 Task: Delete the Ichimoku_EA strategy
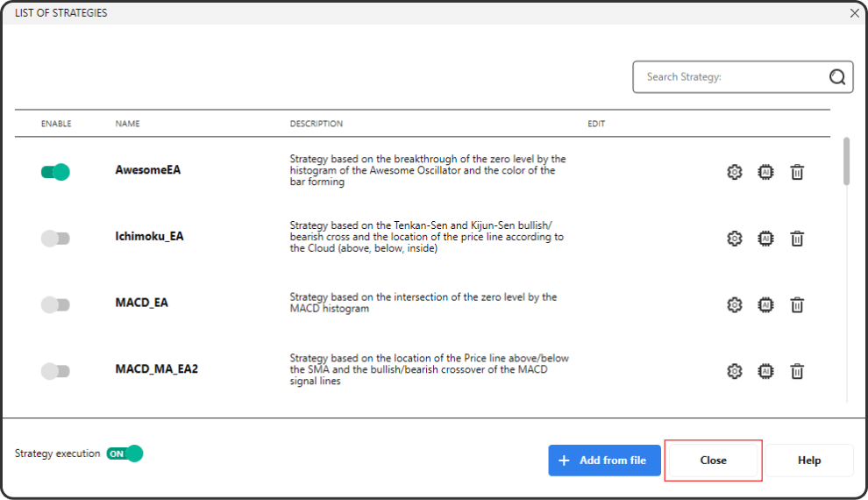click(x=797, y=239)
